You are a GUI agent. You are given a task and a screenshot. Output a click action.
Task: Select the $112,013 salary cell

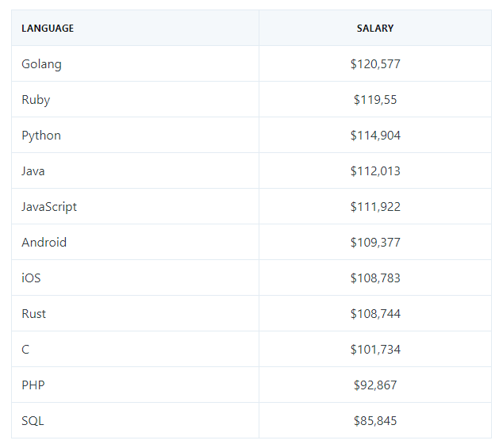tap(375, 171)
